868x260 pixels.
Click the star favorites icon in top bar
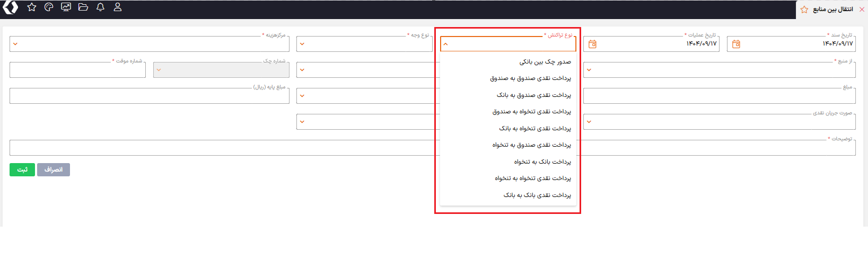[x=32, y=7]
